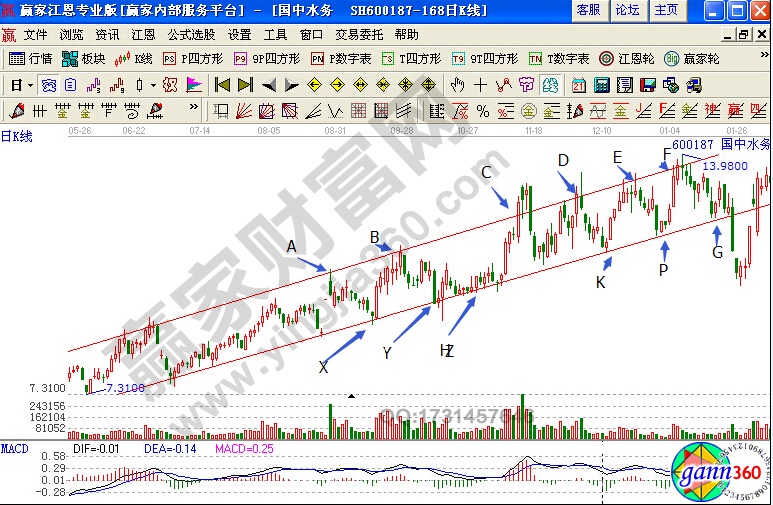Jump to the first bar with skip-start arrow
This screenshot has width=773, height=505.
(x=222, y=85)
